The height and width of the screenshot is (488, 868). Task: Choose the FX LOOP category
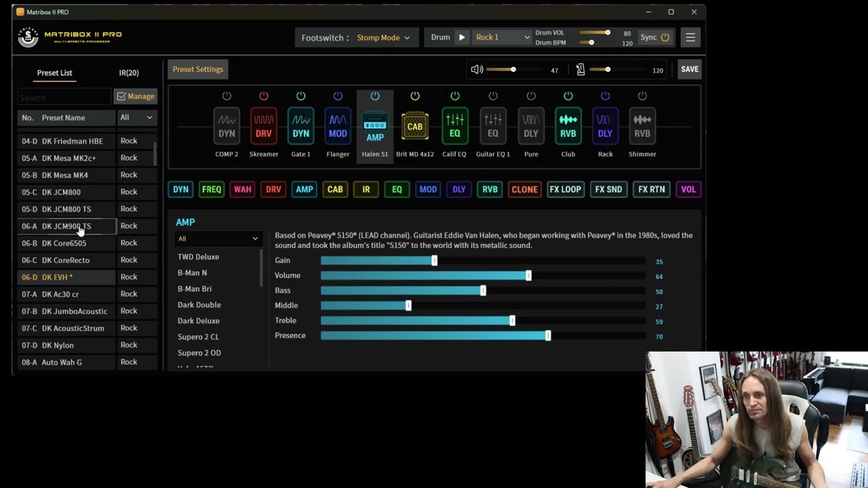point(565,190)
